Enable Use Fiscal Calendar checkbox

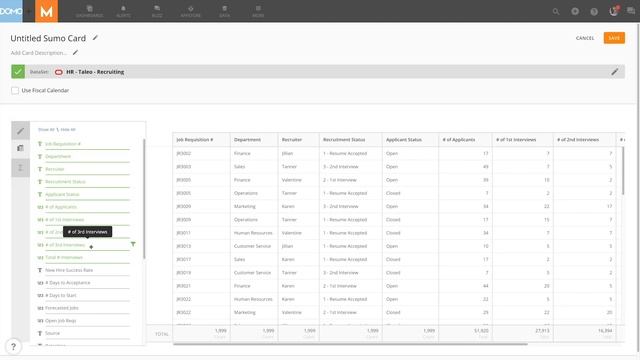[15, 90]
